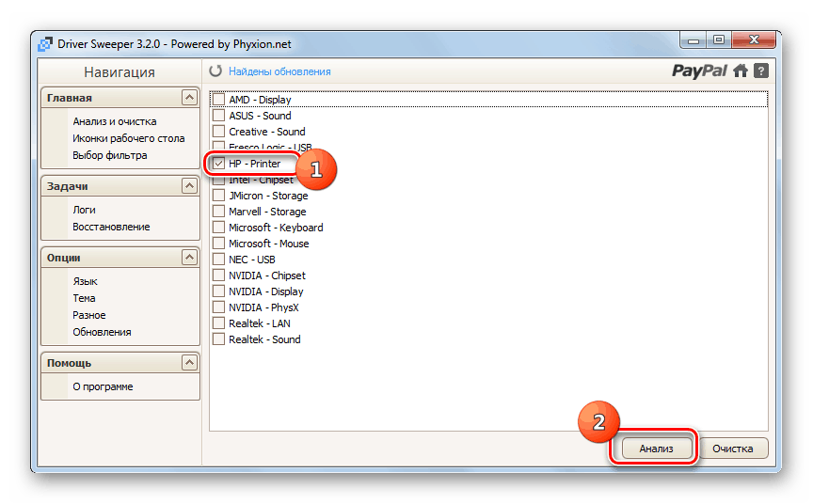Click the question mark help icon
This screenshot has width=813, height=504.
[x=761, y=71]
